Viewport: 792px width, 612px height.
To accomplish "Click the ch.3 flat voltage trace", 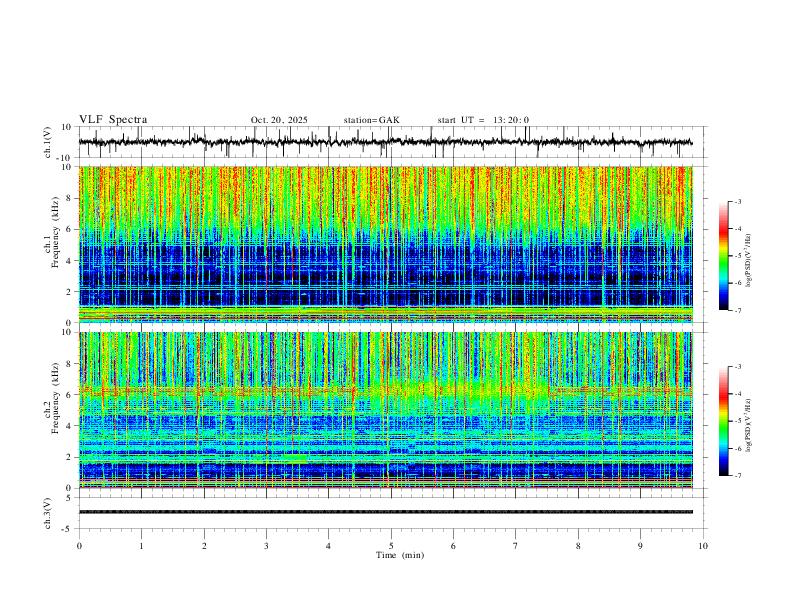I will (385, 512).
